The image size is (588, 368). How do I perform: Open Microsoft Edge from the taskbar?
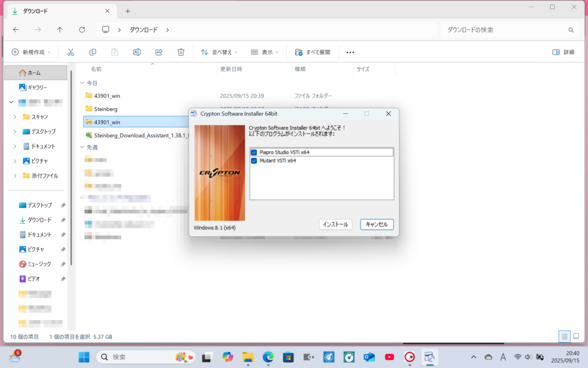pos(268,357)
